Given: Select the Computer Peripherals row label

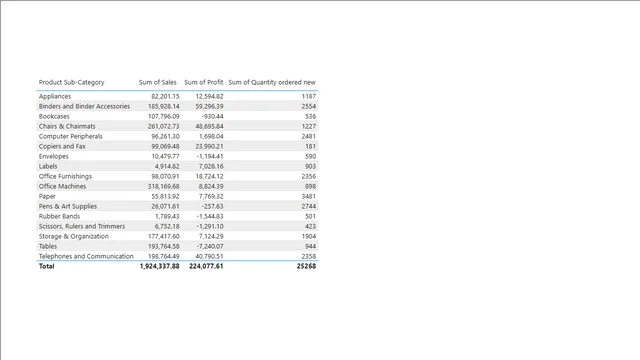Looking at the screenshot, I should coord(71,136).
